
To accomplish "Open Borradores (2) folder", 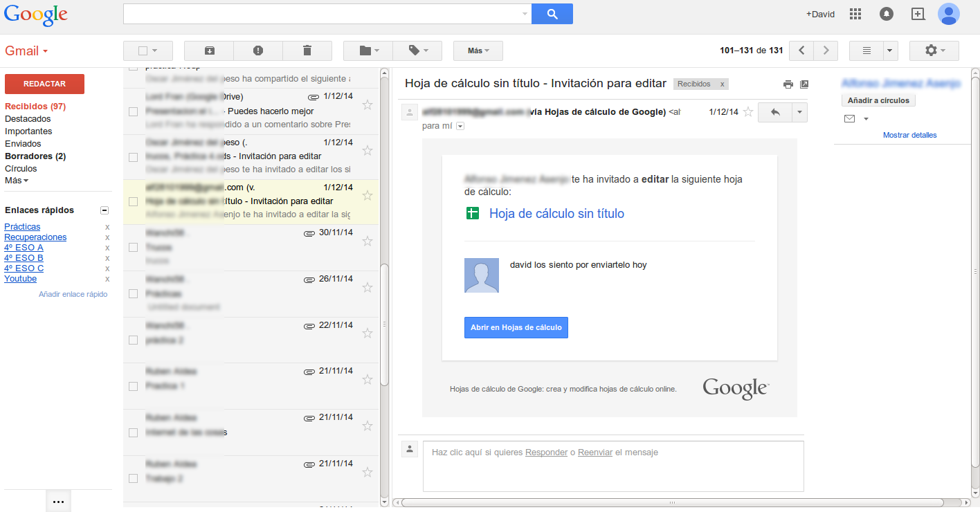I will click(x=35, y=156).
